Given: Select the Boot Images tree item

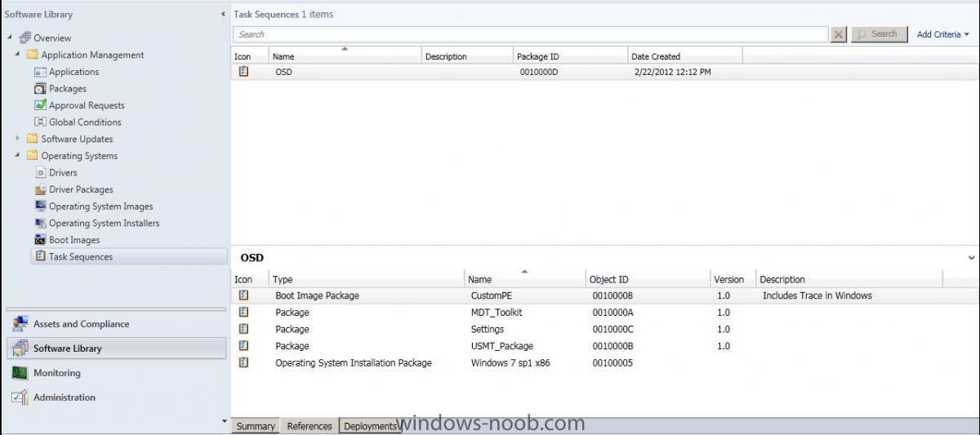Looking at the screenshot, I should tap(74, 240).
